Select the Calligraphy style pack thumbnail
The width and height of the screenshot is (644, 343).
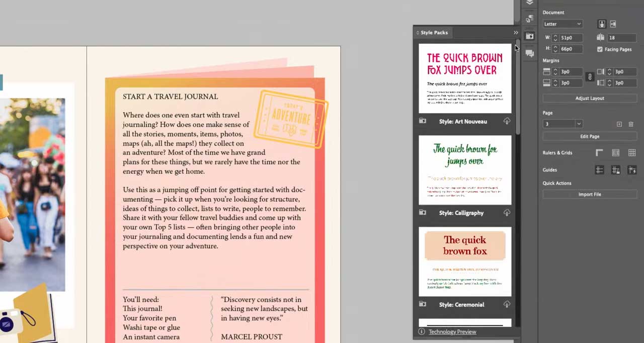465,170
